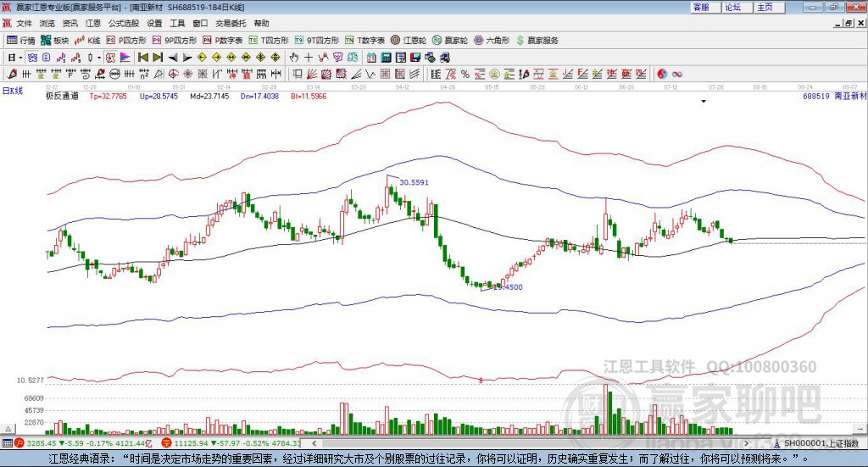Screen dimensions: 868x467
Task: Open the 窗口 menu
Action: (200, 23)
